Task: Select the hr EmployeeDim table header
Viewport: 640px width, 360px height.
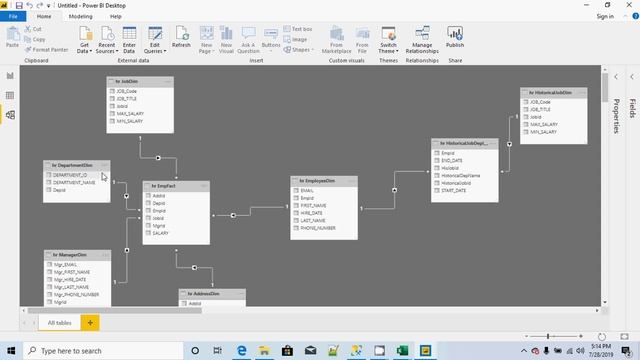Action: pos(324,181)
